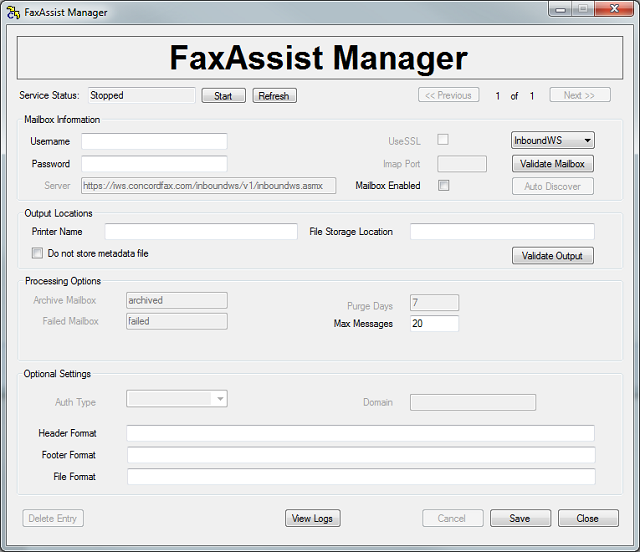
Task: Click the Auto Discover button
Action: 553,186
